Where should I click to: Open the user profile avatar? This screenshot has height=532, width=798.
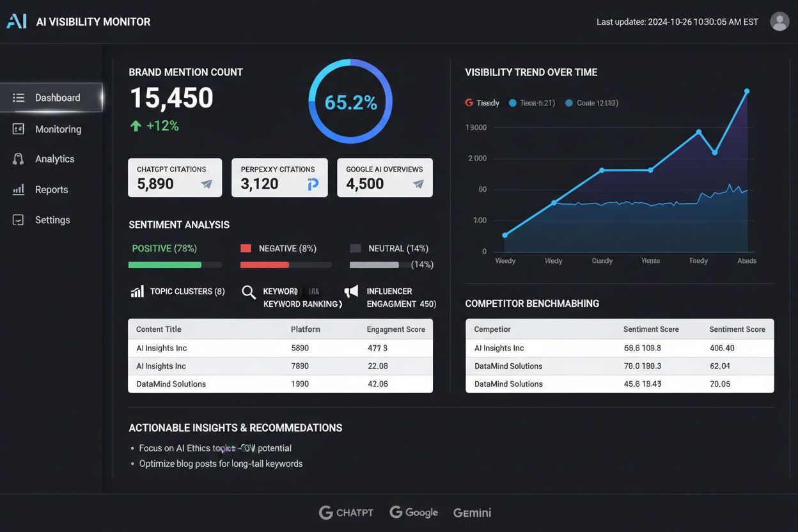point(779,21)
